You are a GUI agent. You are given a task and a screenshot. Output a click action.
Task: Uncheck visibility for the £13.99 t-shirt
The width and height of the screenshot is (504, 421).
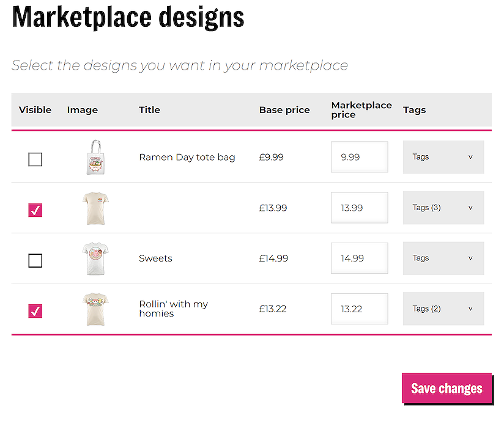coord(35,210)
